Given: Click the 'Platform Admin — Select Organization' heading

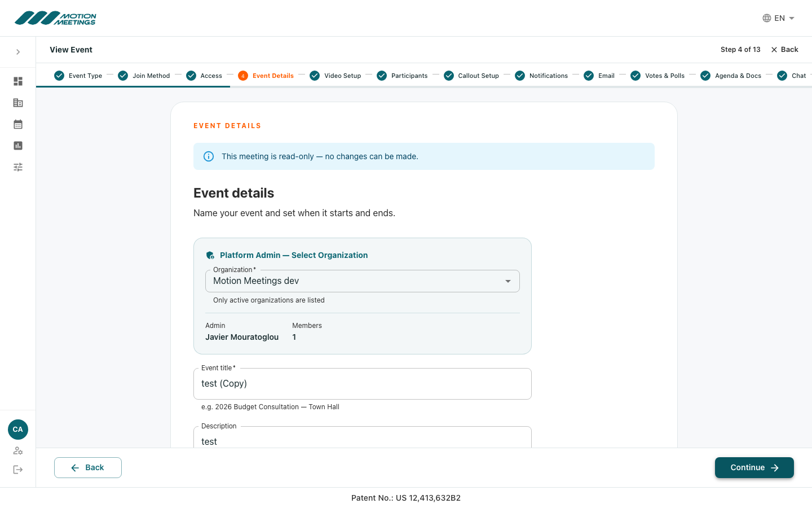Looking at the screenshot, I should [x=294, y=255].
